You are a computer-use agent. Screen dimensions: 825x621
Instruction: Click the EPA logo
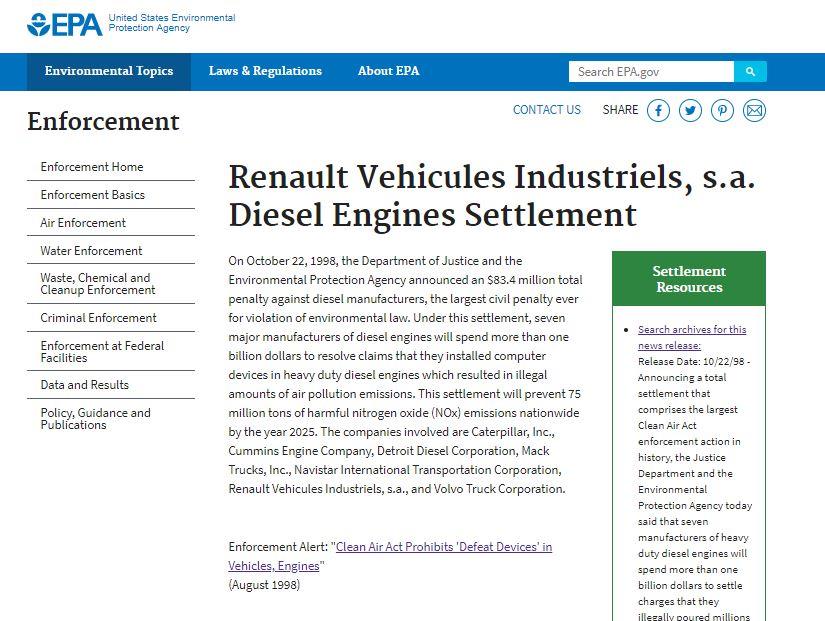(x=64, y=24)
